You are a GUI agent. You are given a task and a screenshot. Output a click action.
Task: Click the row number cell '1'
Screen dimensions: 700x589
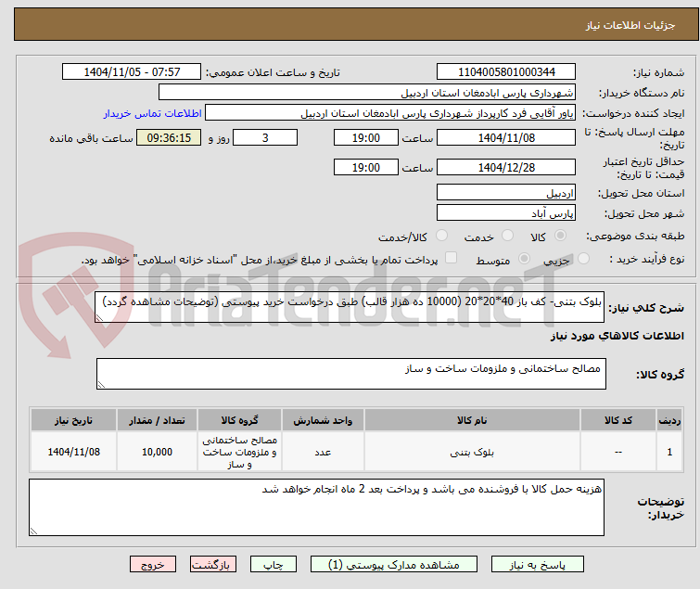669,452
